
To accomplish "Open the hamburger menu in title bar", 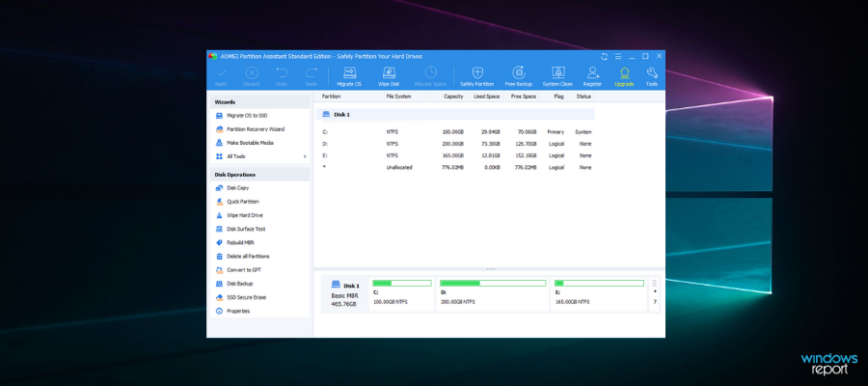I will [x=618, y=57].
